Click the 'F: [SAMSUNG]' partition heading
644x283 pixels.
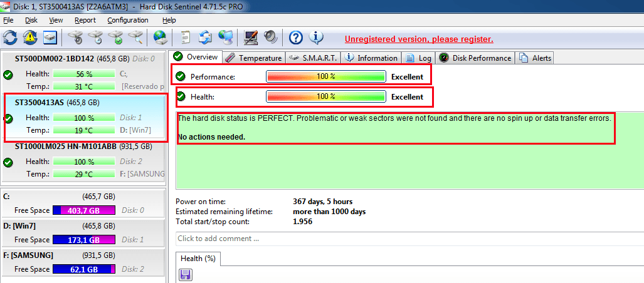click(x=28, y=255)
